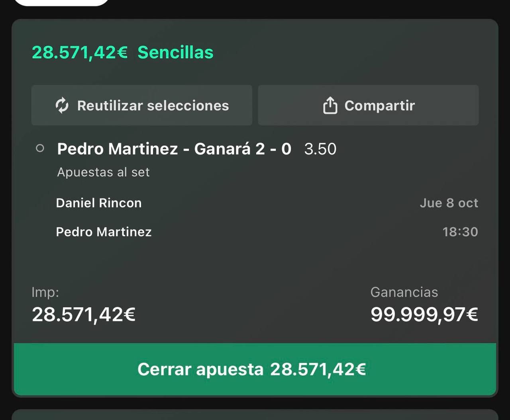Screen dimensions: 510x420
Task: Click the Ganancias value 99.999,97€
Action: pyautogui.click(x=424, y=315)
